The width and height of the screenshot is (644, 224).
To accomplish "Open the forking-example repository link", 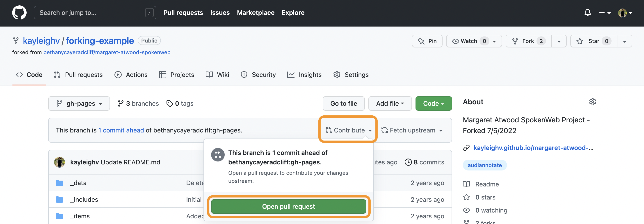I will click(x=100, y=41).
